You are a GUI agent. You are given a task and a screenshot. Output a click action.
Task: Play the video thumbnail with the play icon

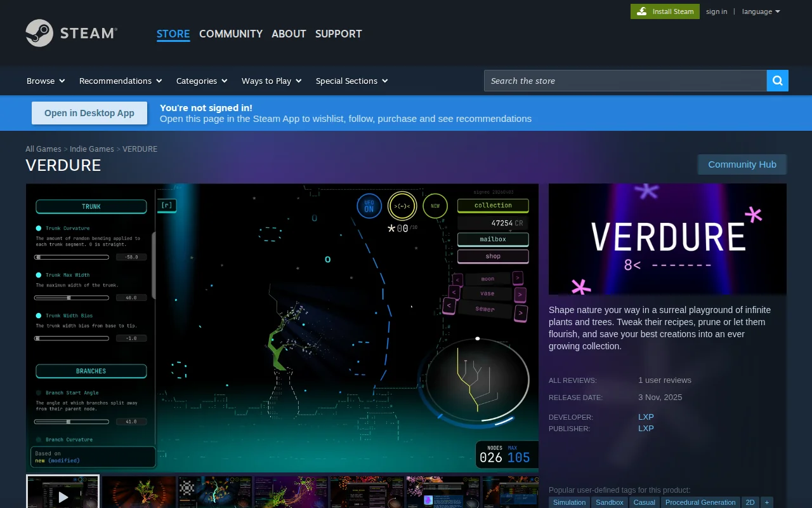(x=63, y=492)
